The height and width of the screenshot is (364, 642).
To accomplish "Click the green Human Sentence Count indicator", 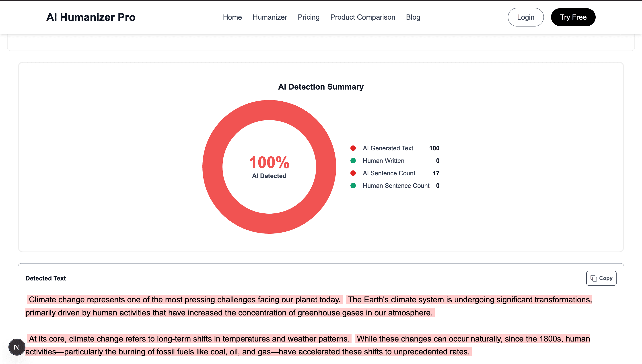I will 353,186.
